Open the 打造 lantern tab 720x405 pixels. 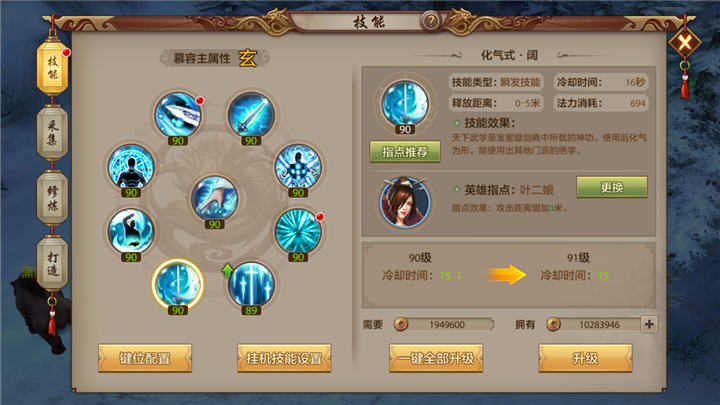(x=52, y=264)
